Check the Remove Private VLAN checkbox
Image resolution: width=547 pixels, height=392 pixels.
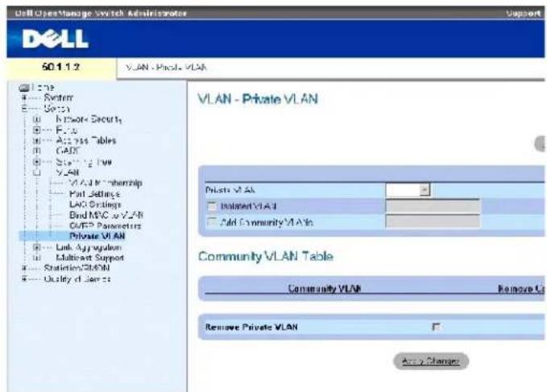[x=437, y=327]
